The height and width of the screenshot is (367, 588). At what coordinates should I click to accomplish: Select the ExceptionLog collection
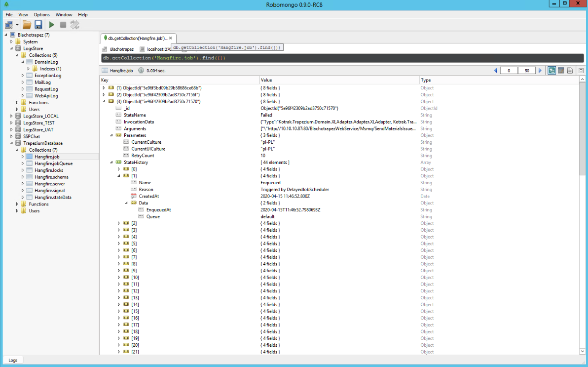click(x=48, y=76)
